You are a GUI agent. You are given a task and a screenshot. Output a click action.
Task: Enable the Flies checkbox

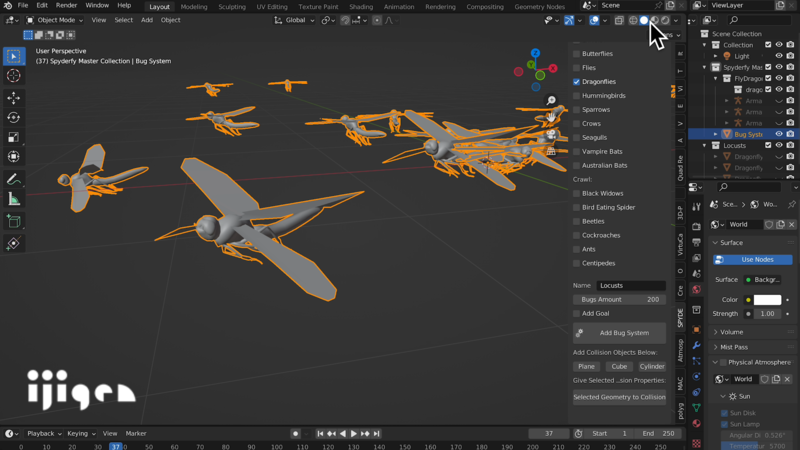[x=577, y=67]
